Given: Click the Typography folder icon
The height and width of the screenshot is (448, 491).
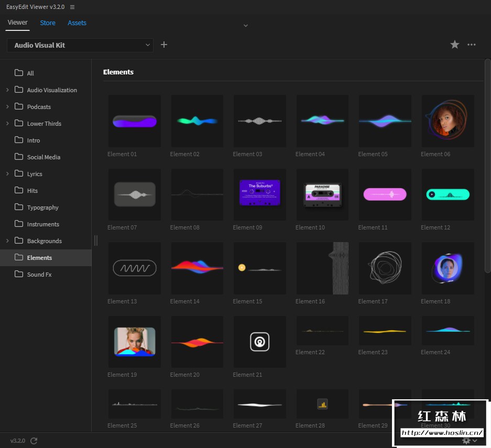Looking at the screenshot, I should (19, 207).
